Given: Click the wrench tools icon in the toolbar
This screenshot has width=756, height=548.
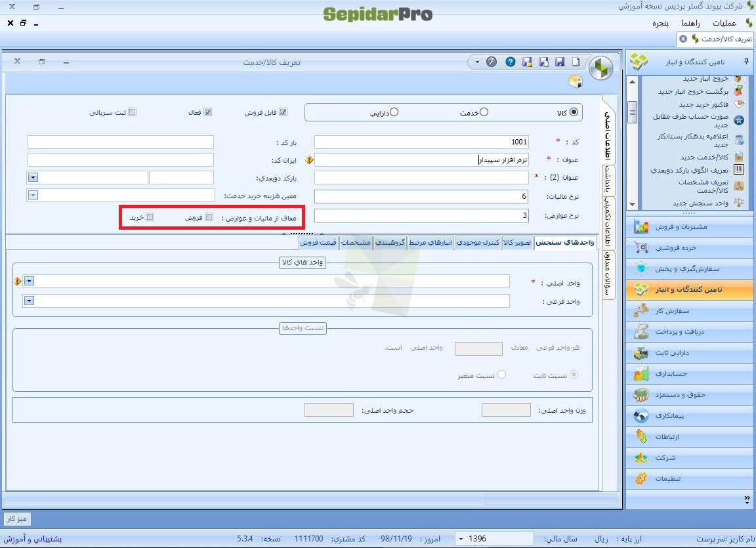Looking at the screenshot, I should pos(492,62).
